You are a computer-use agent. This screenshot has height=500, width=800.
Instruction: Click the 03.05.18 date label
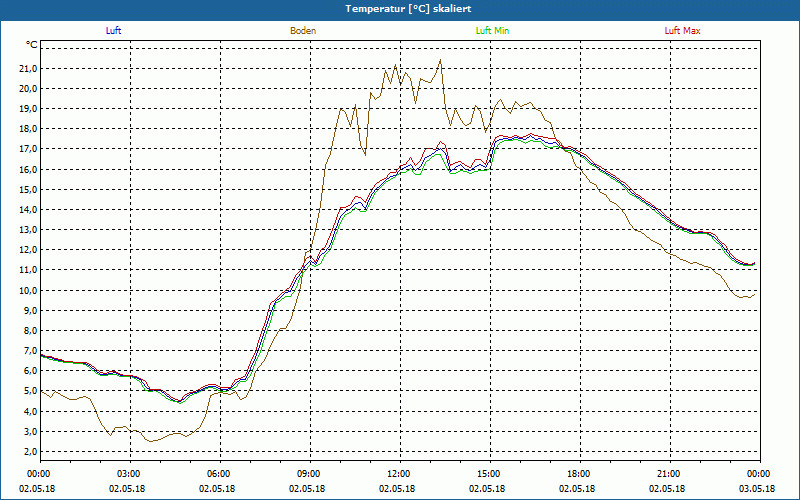tap(757, 489)
